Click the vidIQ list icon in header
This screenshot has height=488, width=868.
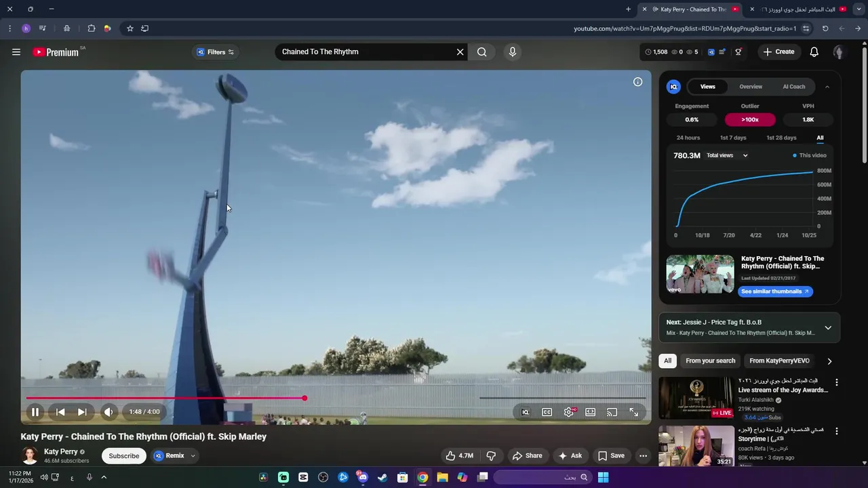(x=722, y=52)
